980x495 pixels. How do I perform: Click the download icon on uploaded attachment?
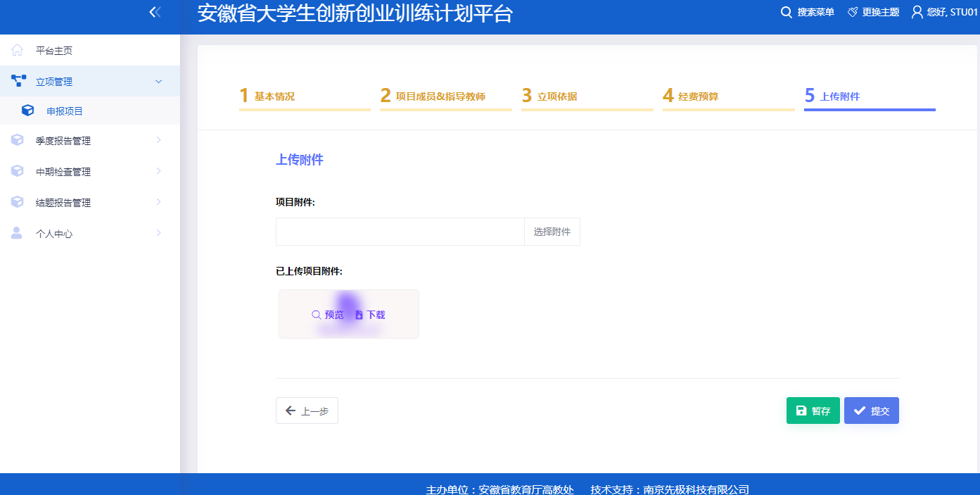[x=359, y=315]
